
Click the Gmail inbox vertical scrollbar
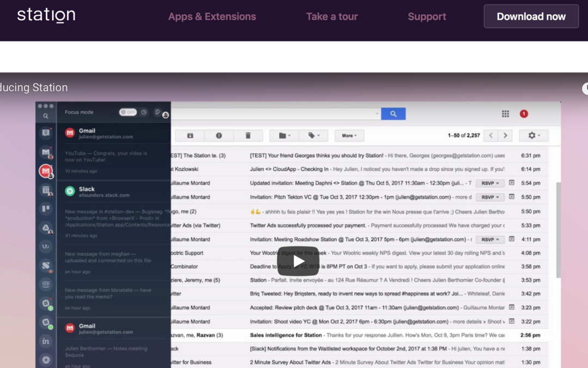[x=558, y=230]
